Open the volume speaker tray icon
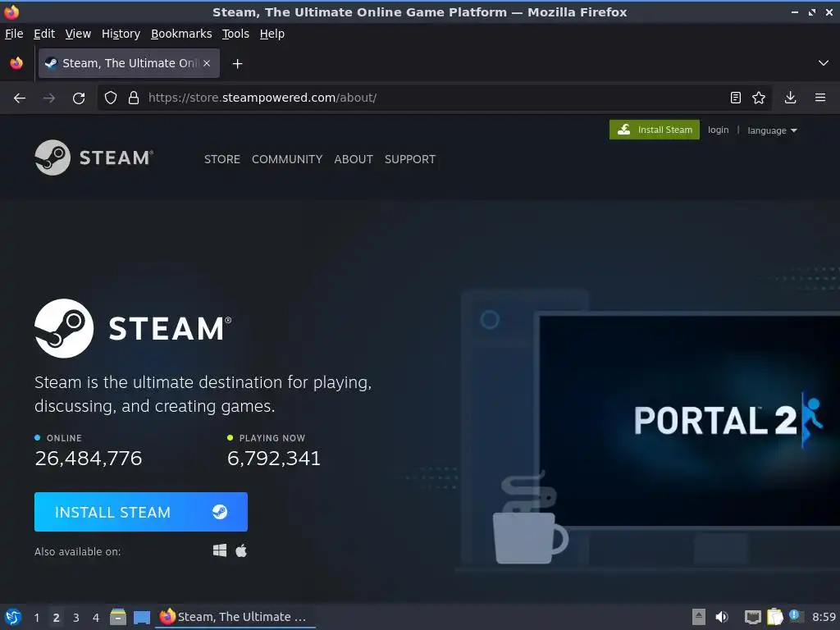Screen dimensions: 840x630 (x=722, y=617)
